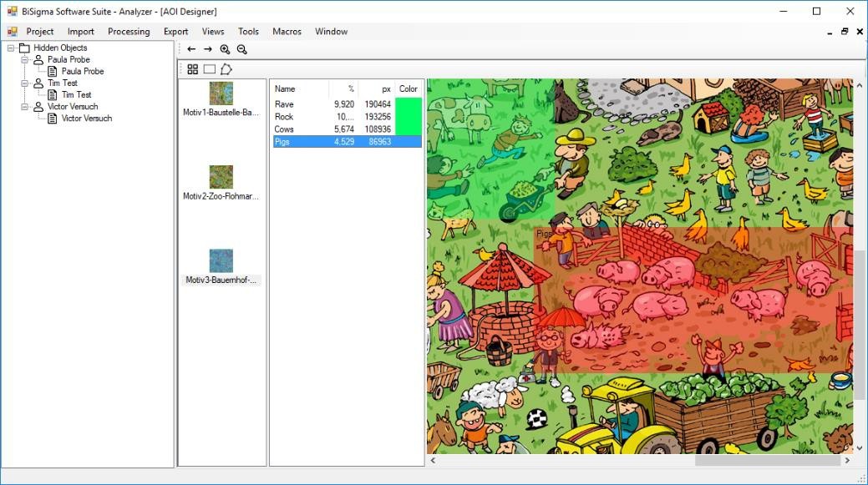
Task: Collapse the Tim Test participant node
Action: [x=24, y=83]
